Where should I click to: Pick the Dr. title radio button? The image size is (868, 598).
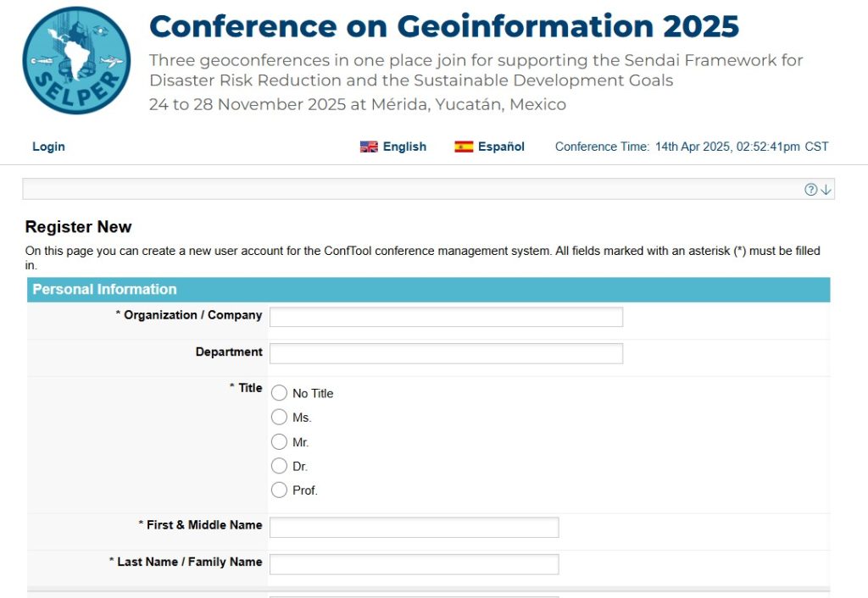(x=280, y=466)
